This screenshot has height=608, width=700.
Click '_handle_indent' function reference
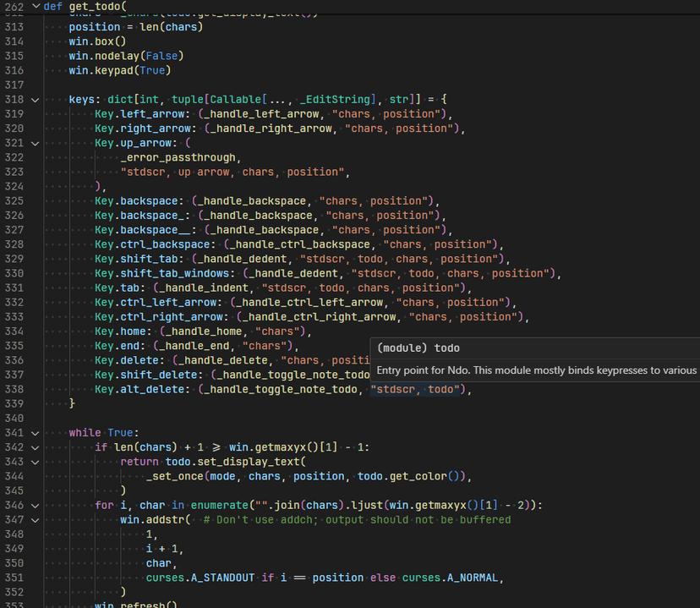pos(204,288)
